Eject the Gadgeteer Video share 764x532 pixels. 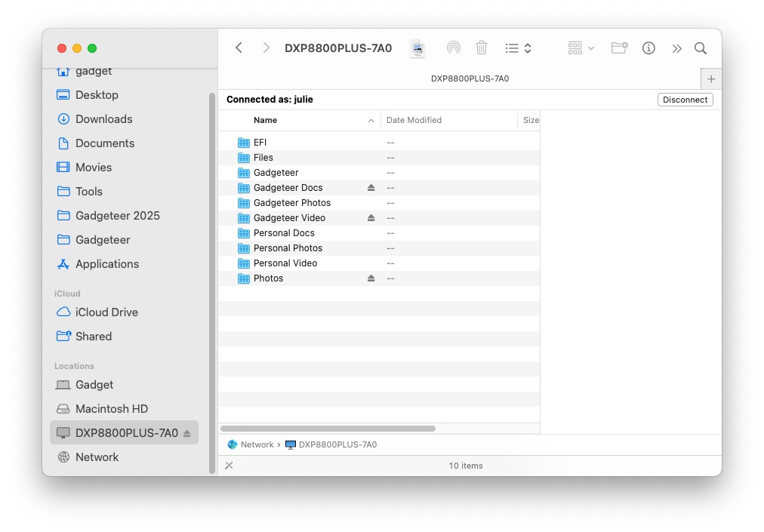[371, 218]
